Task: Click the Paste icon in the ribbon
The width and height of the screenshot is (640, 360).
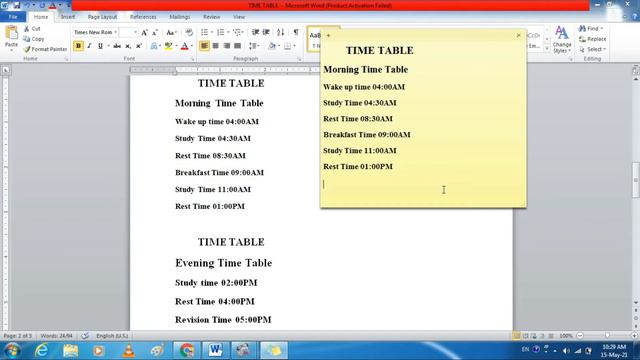Action: pos(11,33)
